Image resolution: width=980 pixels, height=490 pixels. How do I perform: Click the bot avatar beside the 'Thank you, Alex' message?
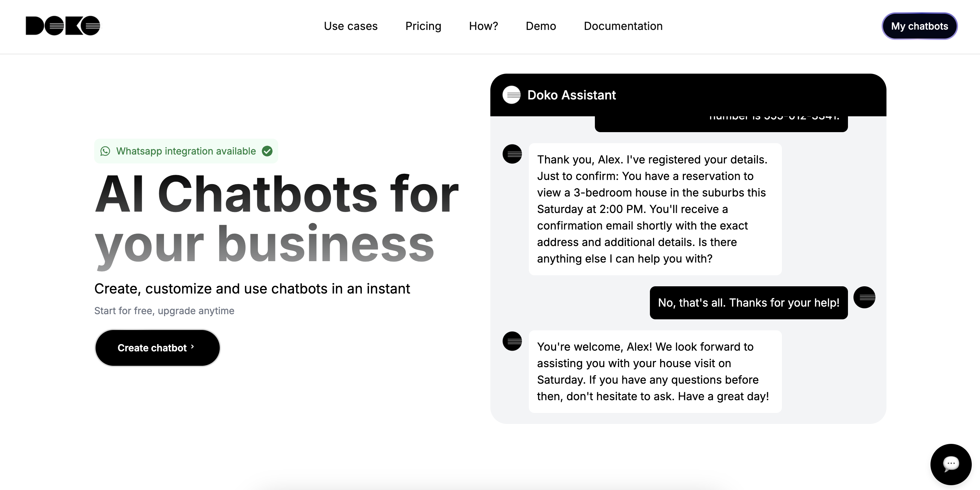click(512, 154)
